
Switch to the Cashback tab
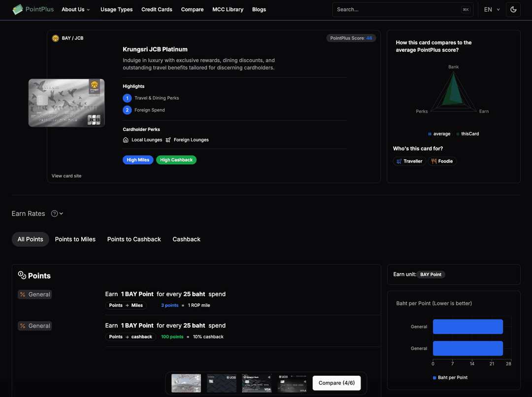186,239
